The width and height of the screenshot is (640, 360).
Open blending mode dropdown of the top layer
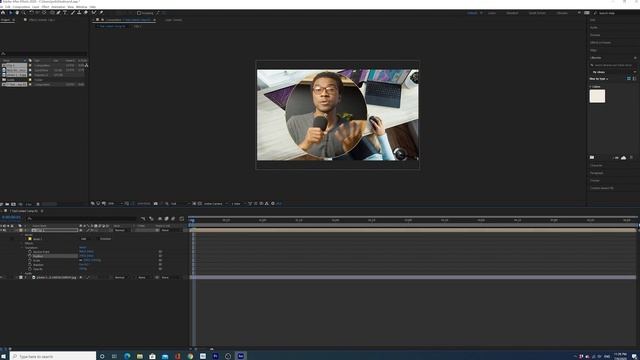[x=121, y=230]
